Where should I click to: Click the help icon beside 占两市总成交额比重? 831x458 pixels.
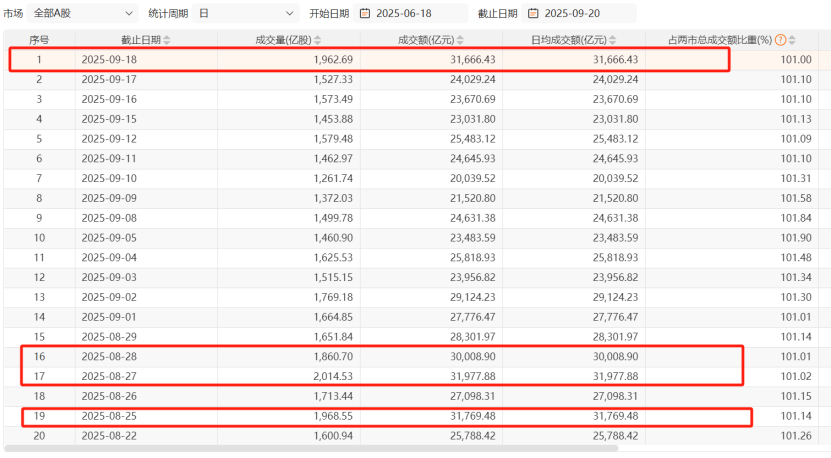[780, 40]
